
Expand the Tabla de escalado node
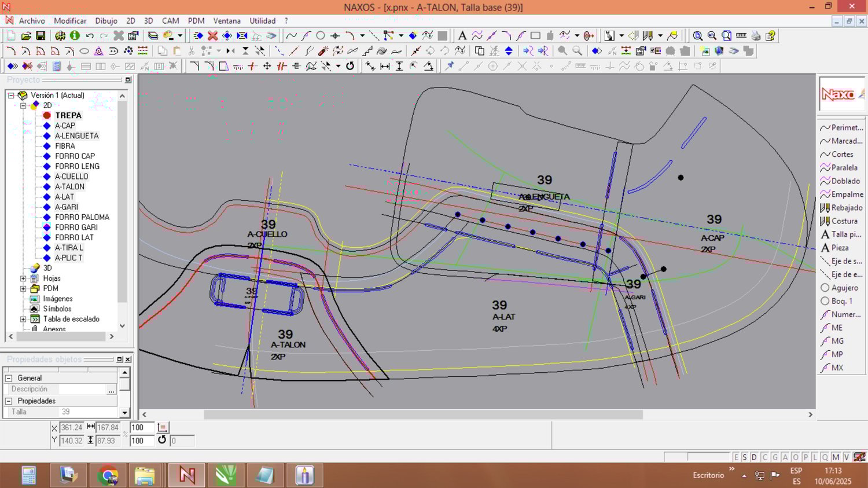click(x=23, y=319)
